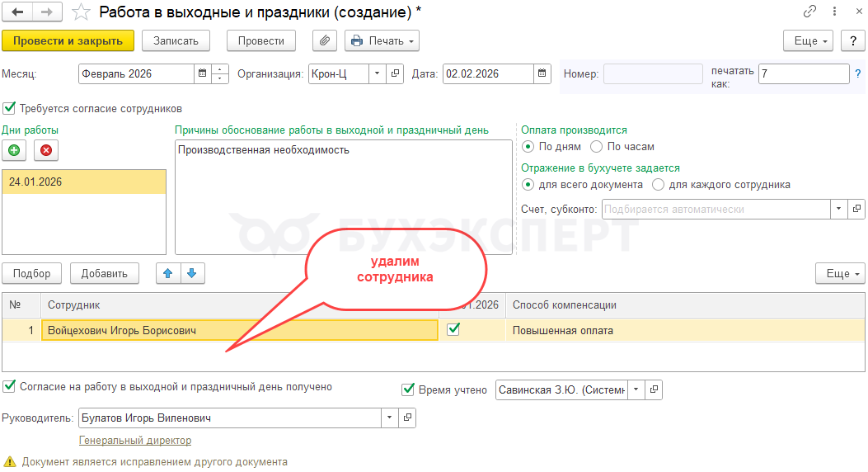Click the № column header

pos(21,304)
